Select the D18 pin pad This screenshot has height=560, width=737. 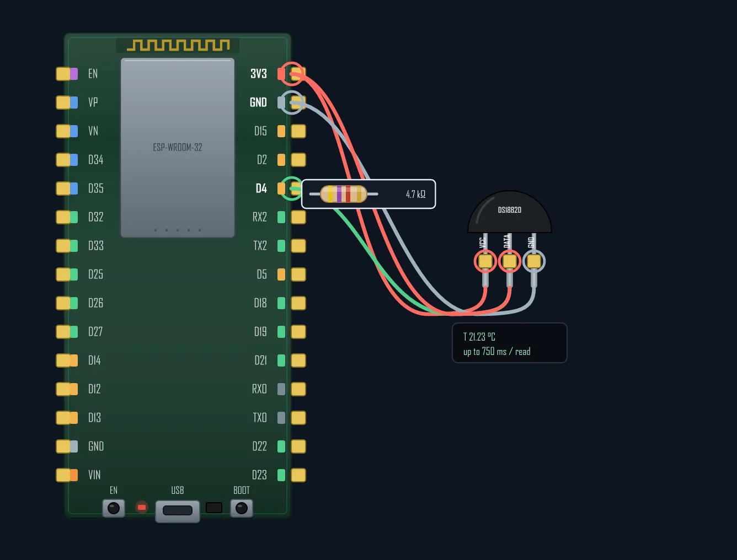[298, 303]
